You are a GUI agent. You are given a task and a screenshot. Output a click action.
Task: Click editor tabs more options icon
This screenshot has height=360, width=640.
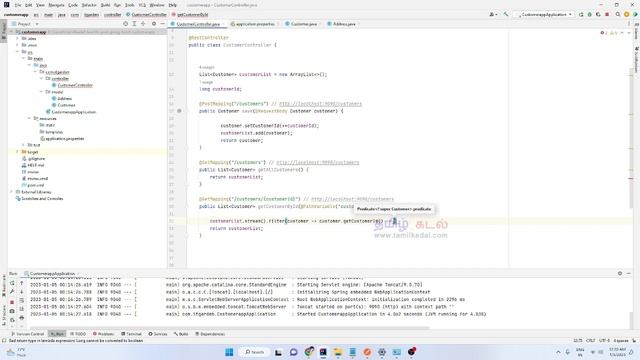(x=629, y=24)
